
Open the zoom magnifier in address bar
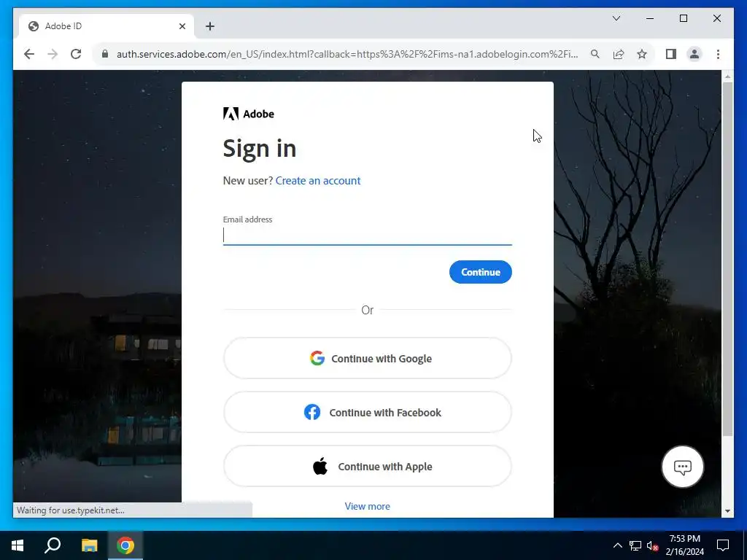pos(595,54)
